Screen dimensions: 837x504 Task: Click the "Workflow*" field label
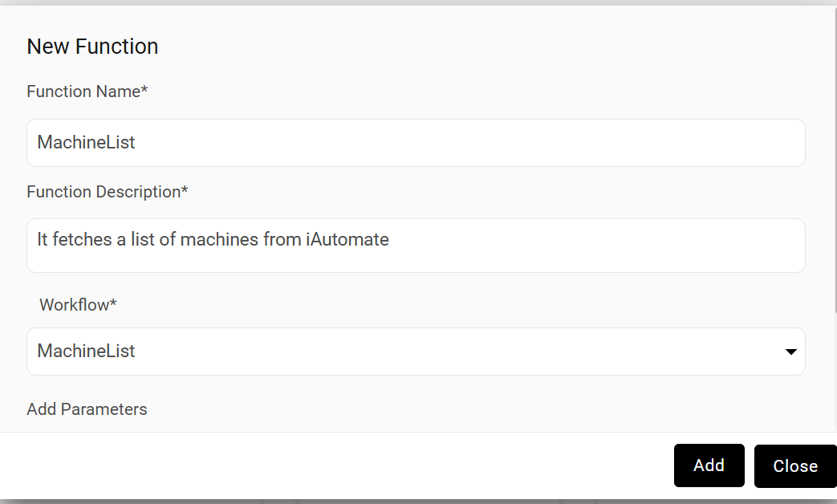coord(78,305)
